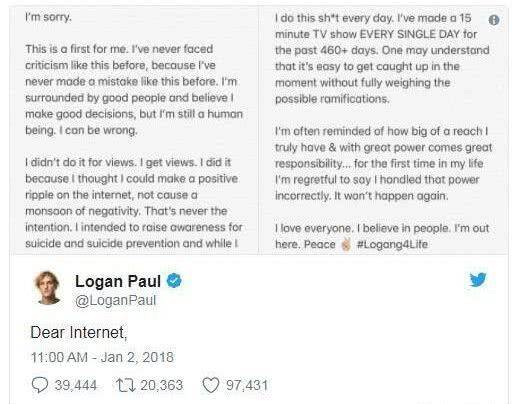Click the Logan Paul display name

click(118, 281)
